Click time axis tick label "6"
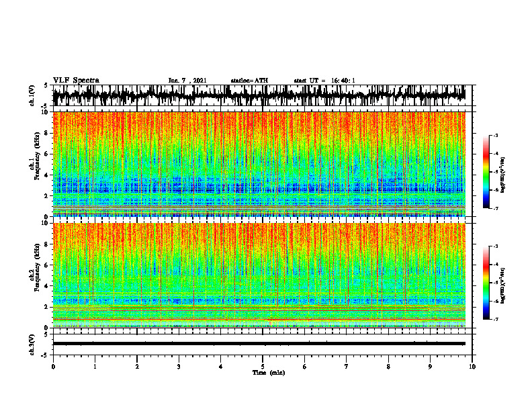The image size is (532, 411). (304, 367)
